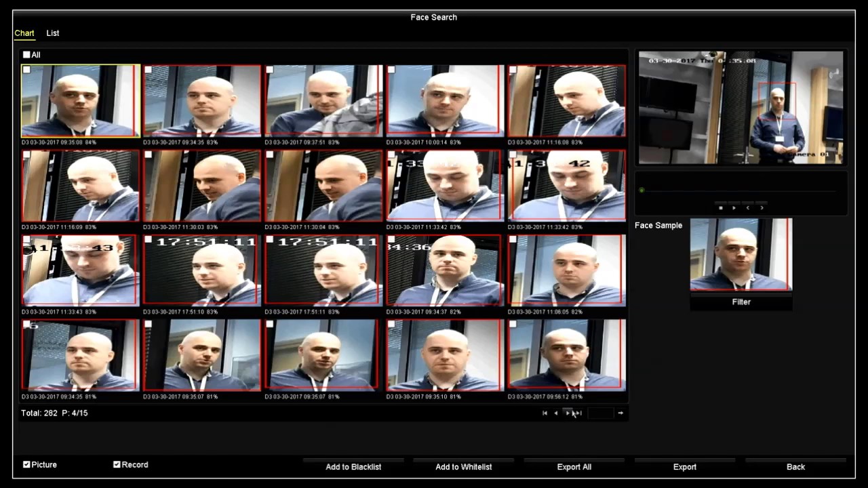Click the green playback progress slider handle
The image size is (868, 488).
click(642, 190)
